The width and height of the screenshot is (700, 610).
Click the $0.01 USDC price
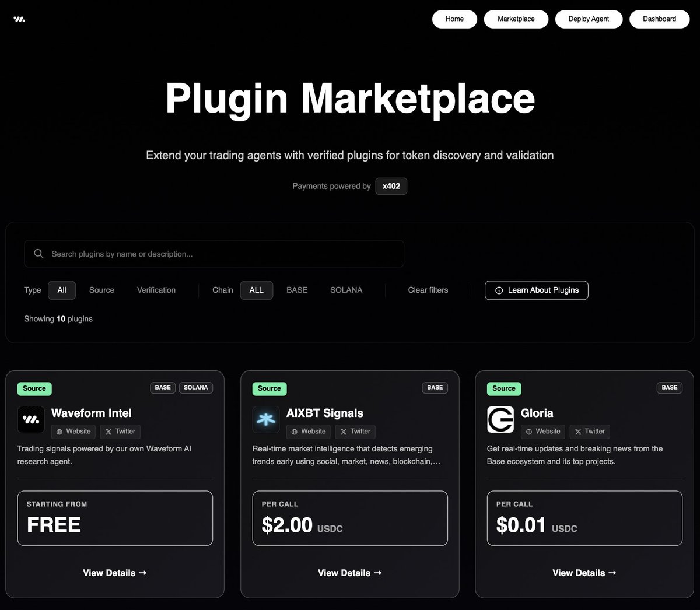point(537,525)
